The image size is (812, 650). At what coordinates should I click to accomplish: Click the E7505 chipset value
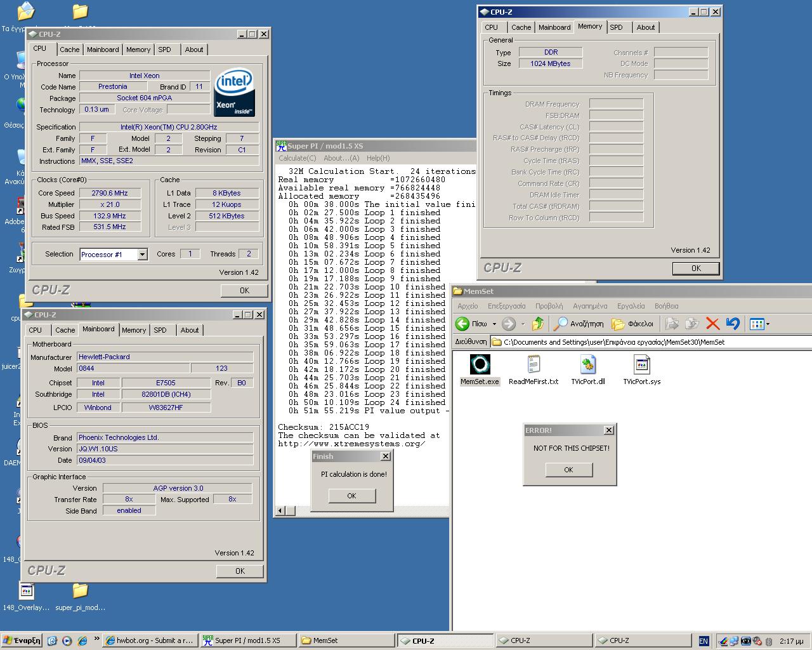click(166, 383)
